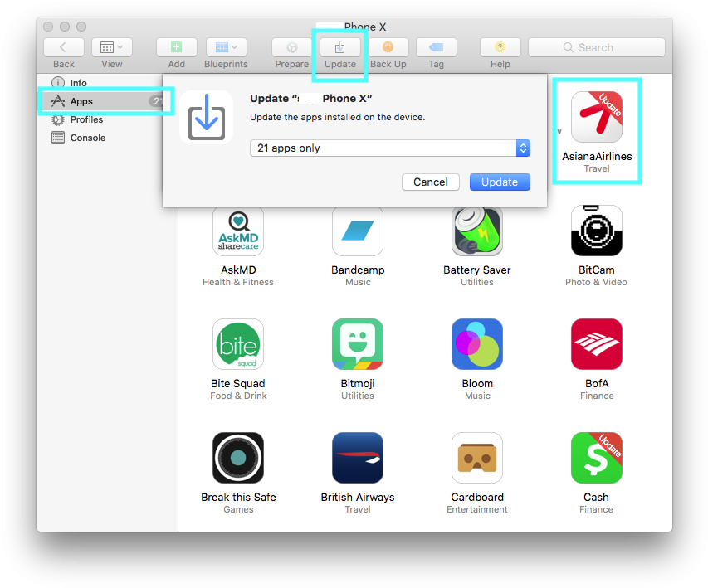Click the 'Games' category text
This screenshot has height=588, width=708.
238,509
